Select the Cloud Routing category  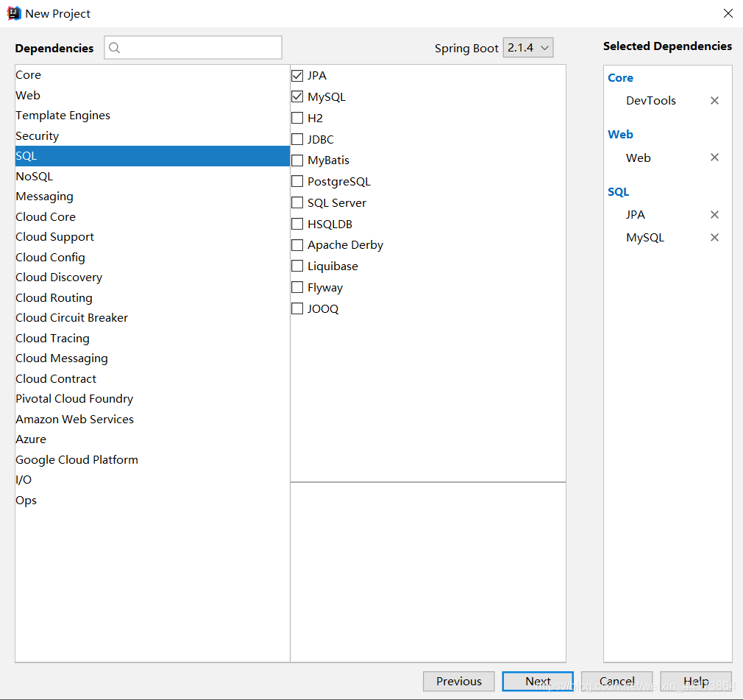pos(152,298)
